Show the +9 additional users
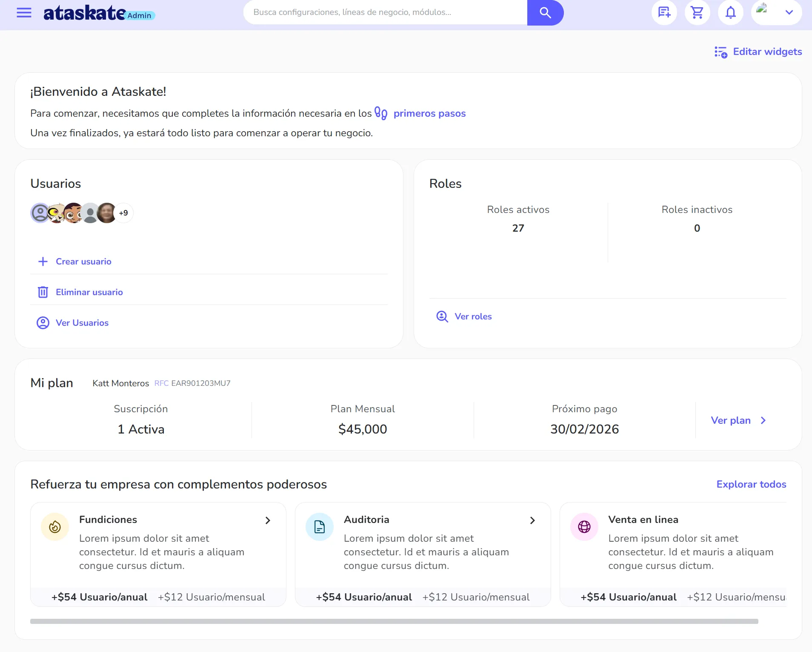Viewport: 812px width, 652px height. click(123, 213)
